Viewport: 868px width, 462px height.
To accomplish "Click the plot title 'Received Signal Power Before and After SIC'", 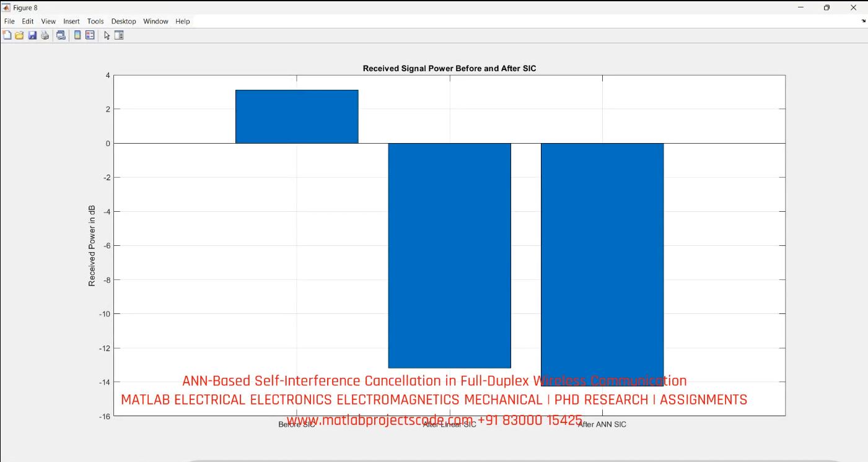I will (449, 69).
